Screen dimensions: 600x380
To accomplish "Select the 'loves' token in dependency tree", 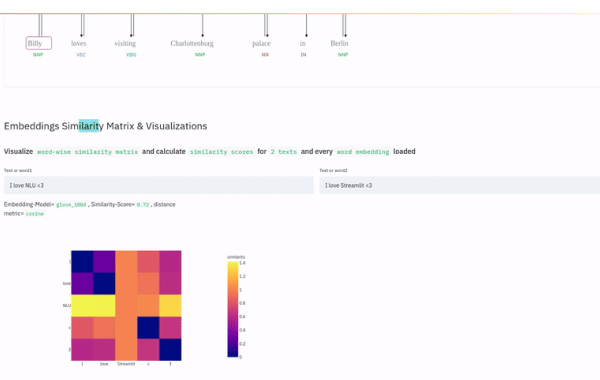I will (78, 43).
